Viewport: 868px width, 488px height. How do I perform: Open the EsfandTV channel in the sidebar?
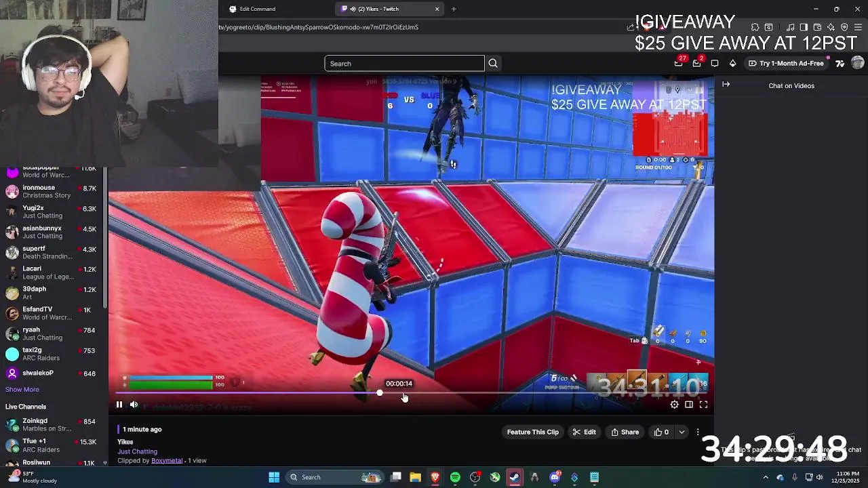pyautogui.click(x=52, y=312)
